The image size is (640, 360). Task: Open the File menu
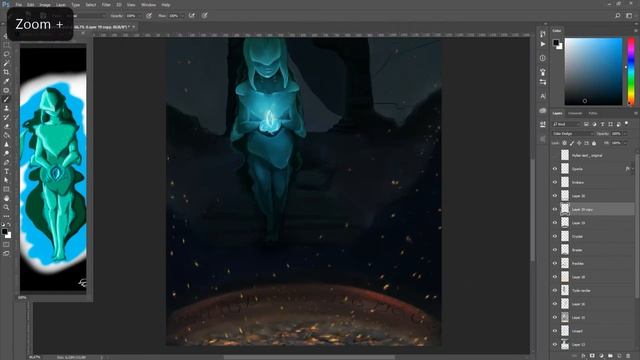coord(18,5)
